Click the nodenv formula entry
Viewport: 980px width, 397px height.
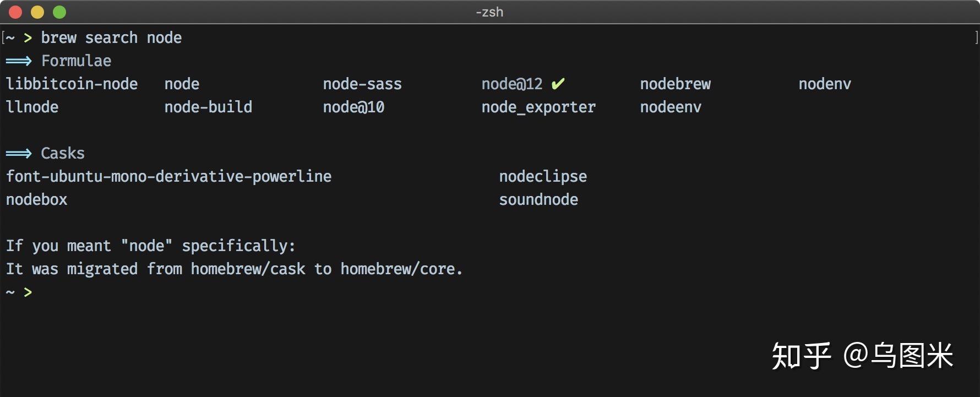pyautogui.click(x=824, y=84)
